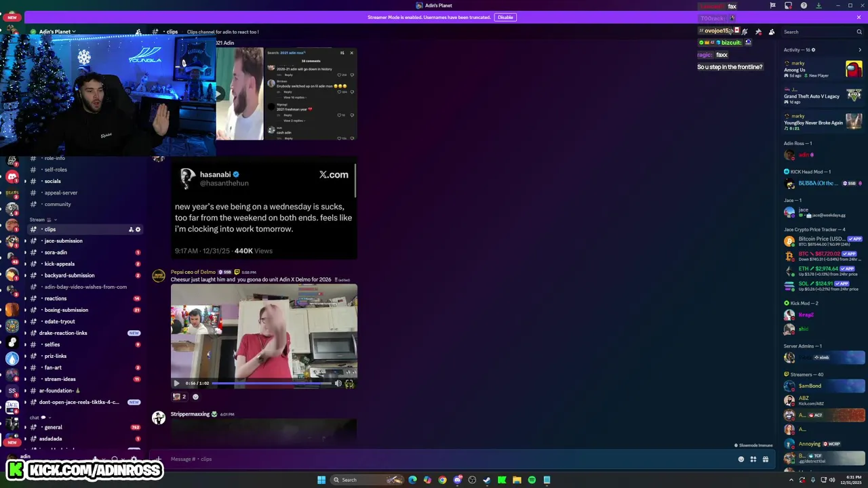Seek along the video progress bar
This screenshot has width=868, height=488.
pos(271,384)
